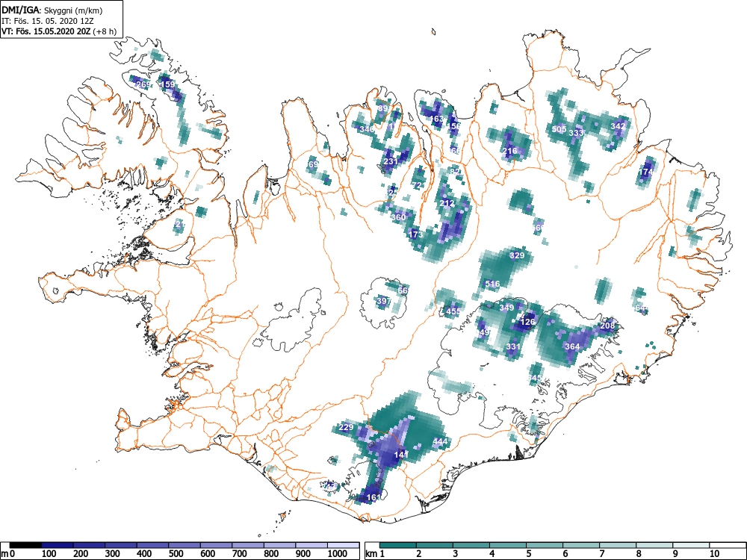Pick the 500–600 m purple legend swatch
The width and height of the screenshot is (747, 560).
(185, 545)
